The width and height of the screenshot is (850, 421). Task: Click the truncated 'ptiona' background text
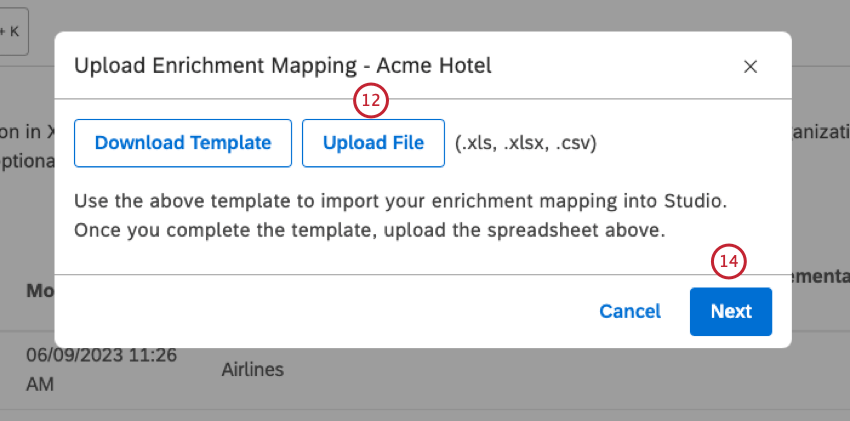25,161
